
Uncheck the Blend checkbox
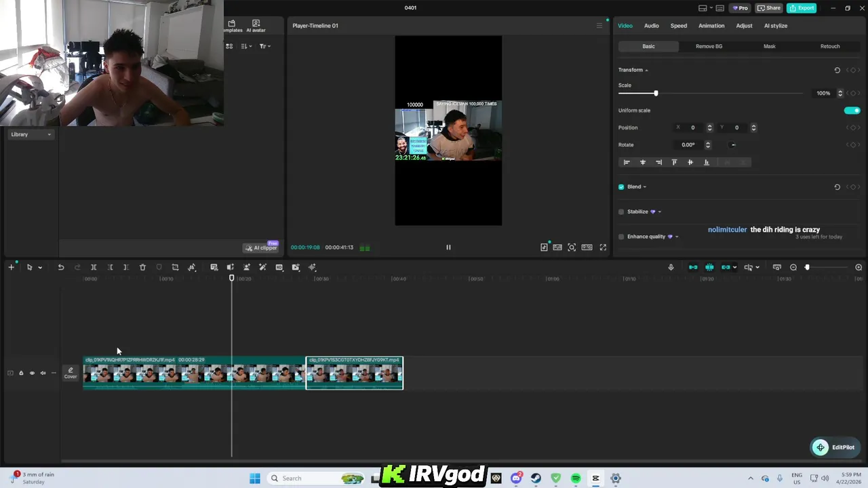(x=621, y=187)
